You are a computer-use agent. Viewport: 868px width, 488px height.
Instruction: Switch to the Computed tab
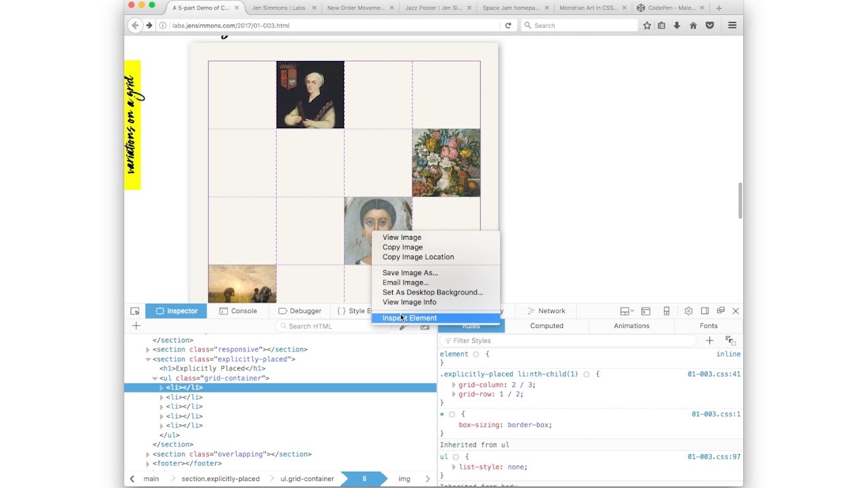[547, 326]
